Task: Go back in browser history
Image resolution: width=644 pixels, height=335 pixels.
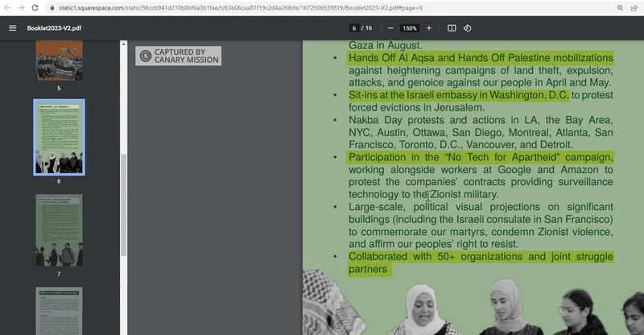Action: [7, 7]
